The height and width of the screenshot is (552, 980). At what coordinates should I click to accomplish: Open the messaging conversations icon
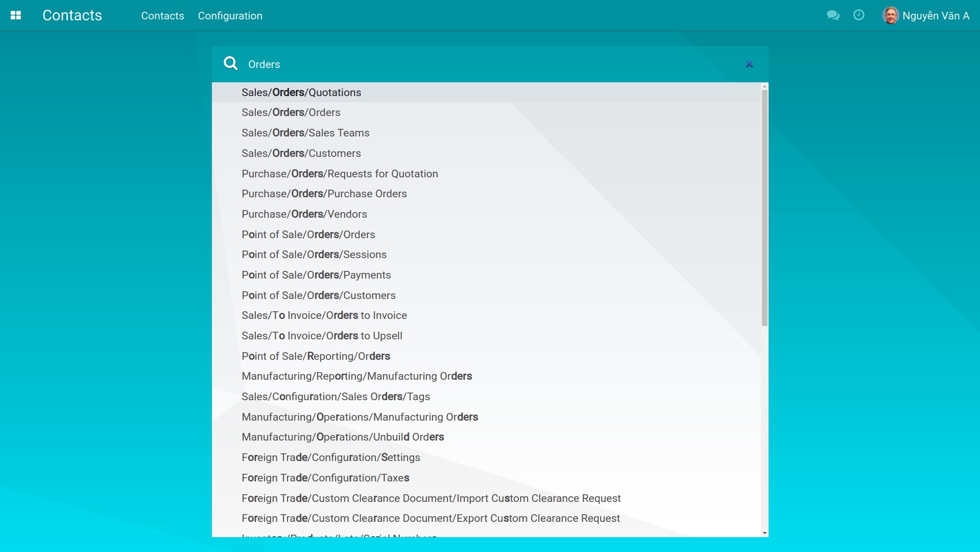point(833,15)
